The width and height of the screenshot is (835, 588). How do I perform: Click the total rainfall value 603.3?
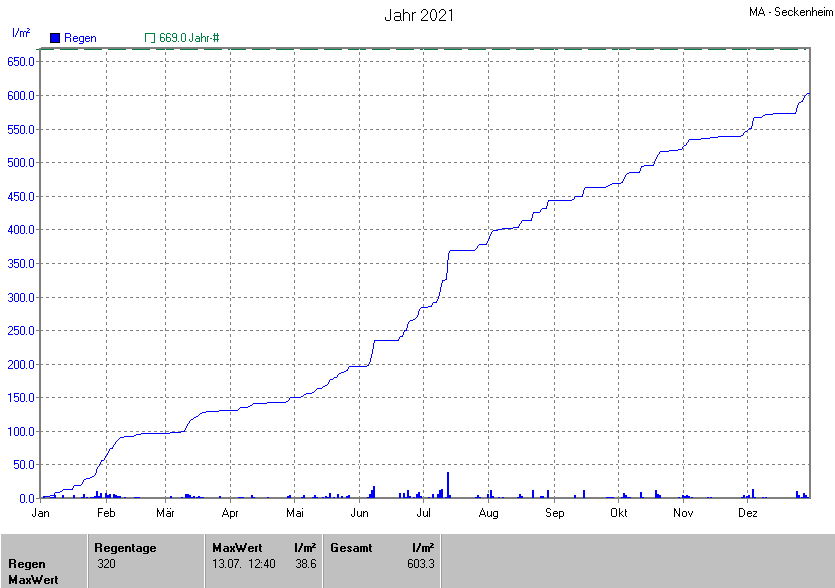pyautogui.click(x=419, y=564)
